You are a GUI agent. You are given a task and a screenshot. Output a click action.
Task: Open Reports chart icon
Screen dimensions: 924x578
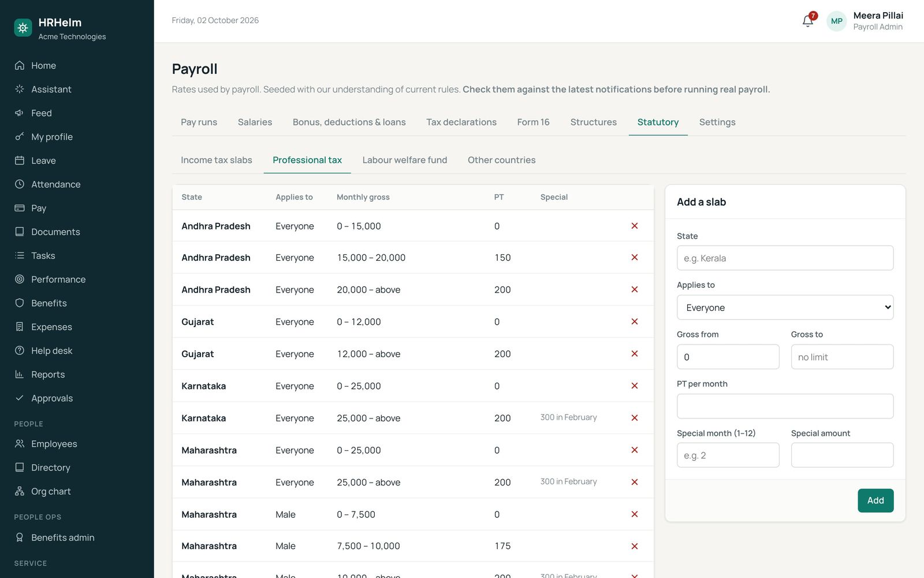tap(20, 374)
